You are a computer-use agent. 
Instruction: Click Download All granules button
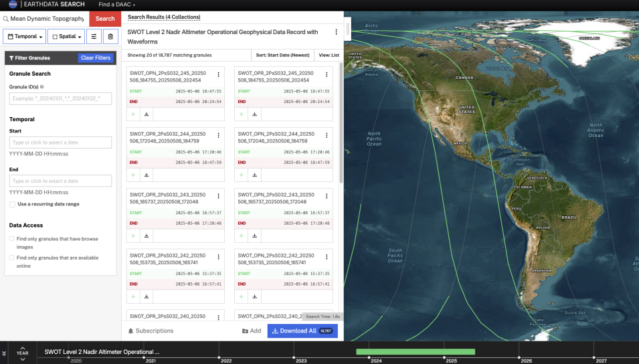[x=302, y=331]
